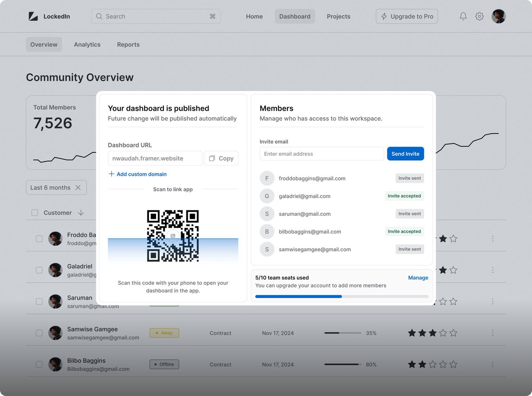Screen dimensions: 532x396
Task: Click the copy icon beside dashboard URL
Action: pos(212,158)
